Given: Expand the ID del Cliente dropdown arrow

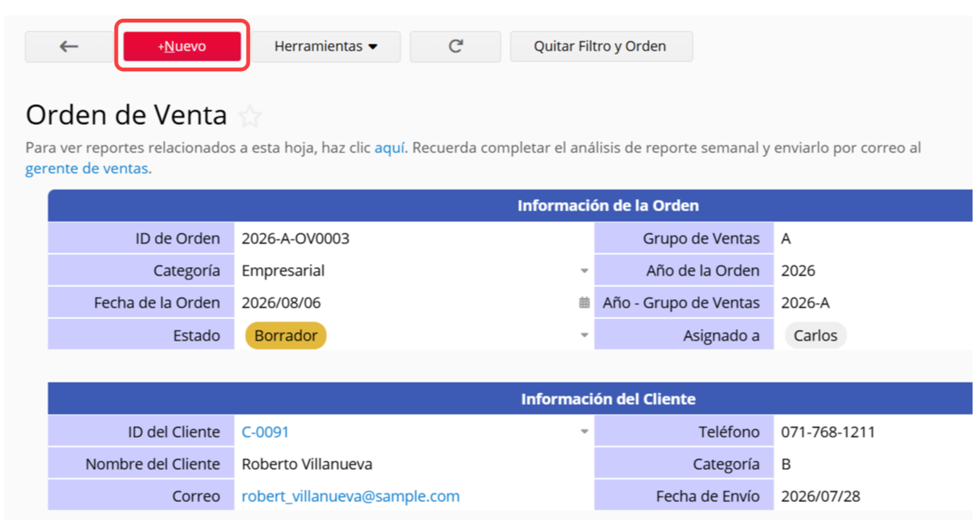Looking at the screenshot, I should point(584,432).
